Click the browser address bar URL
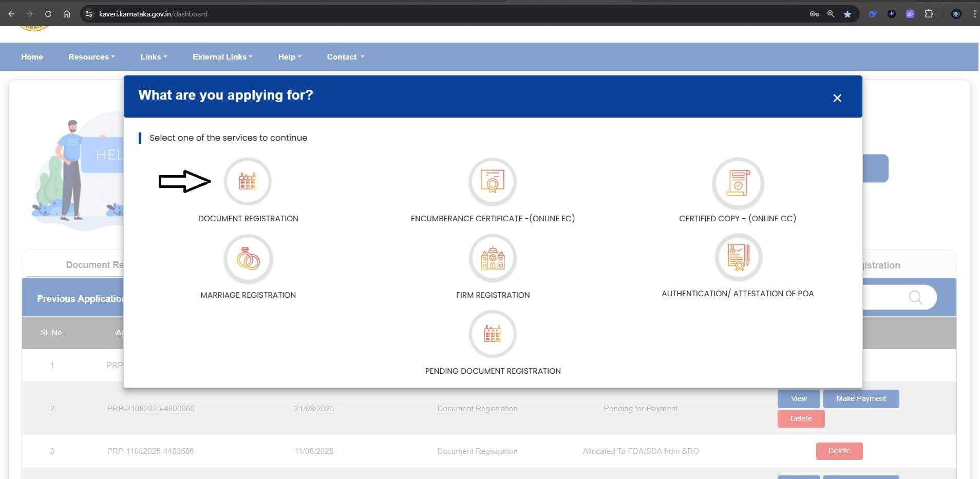 tap(153, 14)
